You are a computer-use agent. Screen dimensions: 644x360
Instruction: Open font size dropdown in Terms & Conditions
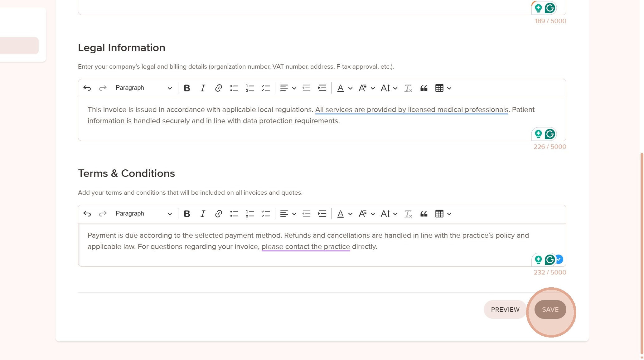coord(389,214)
